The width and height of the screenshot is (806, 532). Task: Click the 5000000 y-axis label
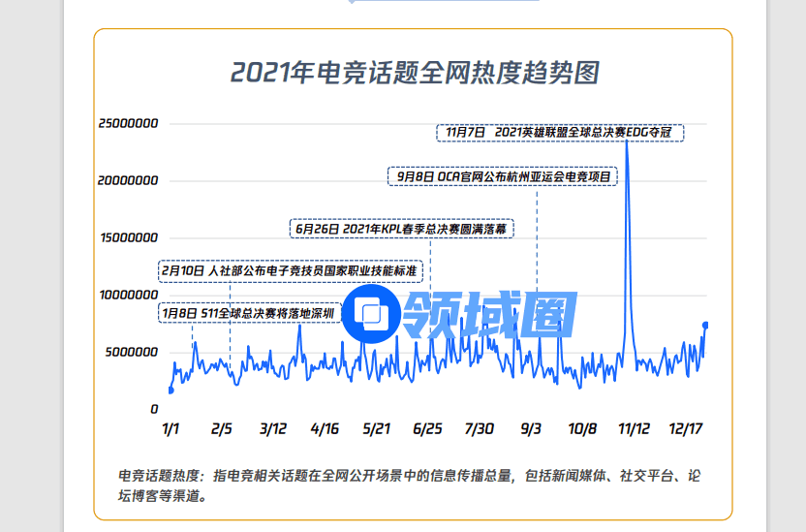click(x=132, y=352)
